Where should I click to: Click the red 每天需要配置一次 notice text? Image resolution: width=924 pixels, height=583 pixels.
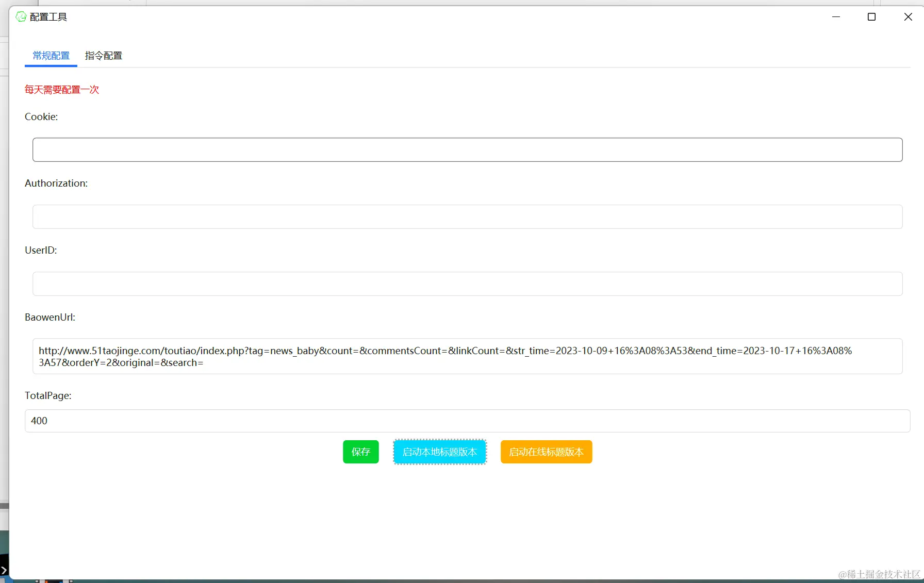(x=62, y=90)
